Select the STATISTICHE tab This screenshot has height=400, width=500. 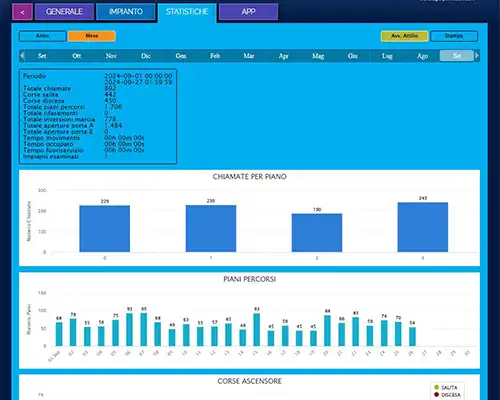pyautogui.click(x=187, y=12)
